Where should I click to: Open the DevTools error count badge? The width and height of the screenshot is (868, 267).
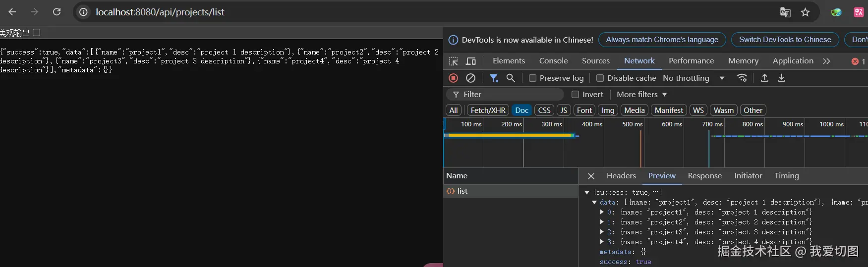[x=859, y=61]
